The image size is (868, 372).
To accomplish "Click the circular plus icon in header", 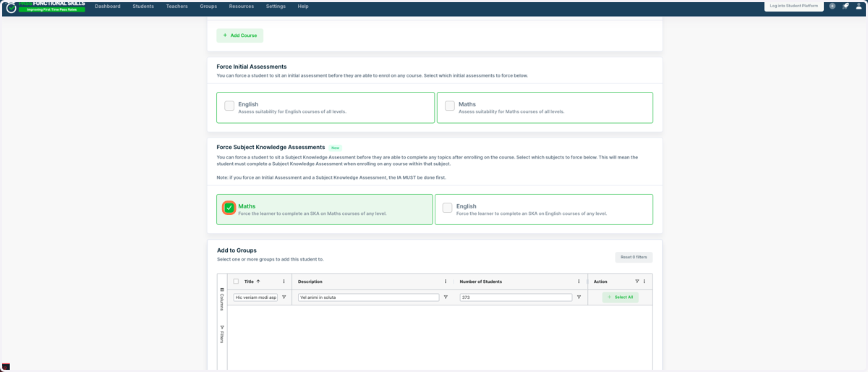I will coord(832,6).
